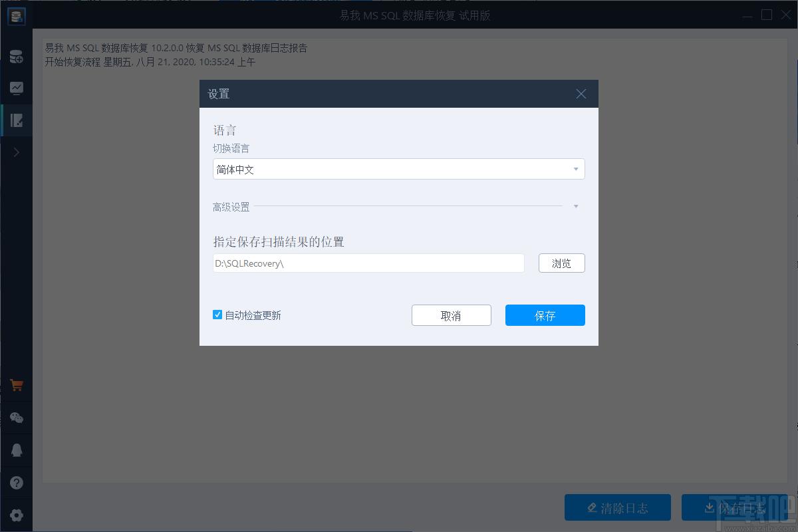Click the 保存 save button
Viewport: 798px width, 532px height.
click(x=545, y=315)
